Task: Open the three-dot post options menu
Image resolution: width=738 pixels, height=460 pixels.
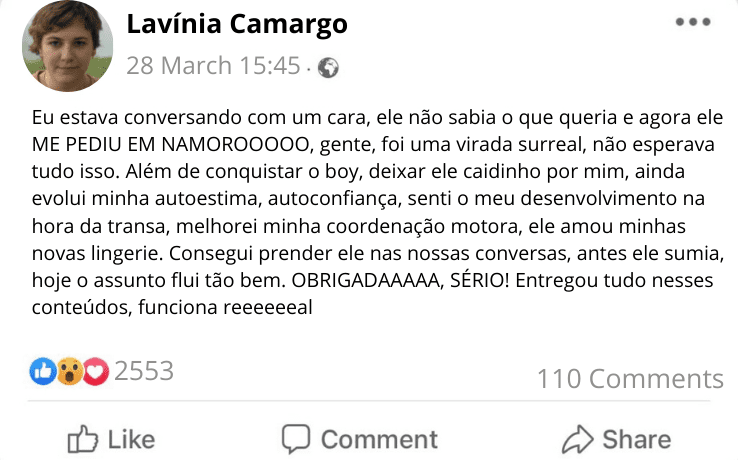Action: pos(693,22)
